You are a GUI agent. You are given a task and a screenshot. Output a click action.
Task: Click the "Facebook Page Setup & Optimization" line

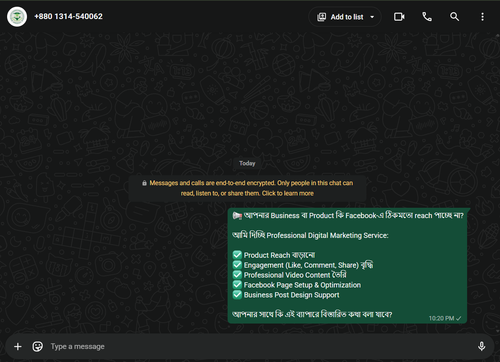[297, 285]
